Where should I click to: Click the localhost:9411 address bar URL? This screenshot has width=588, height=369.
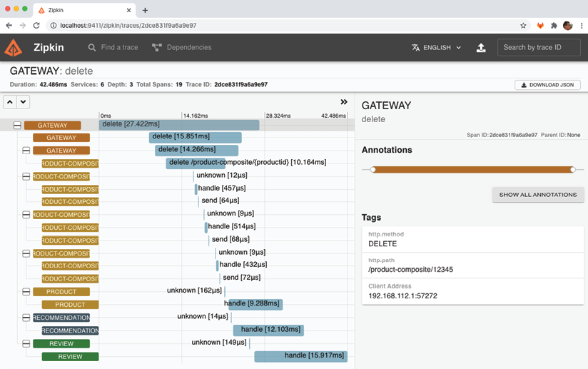point(128,26)
